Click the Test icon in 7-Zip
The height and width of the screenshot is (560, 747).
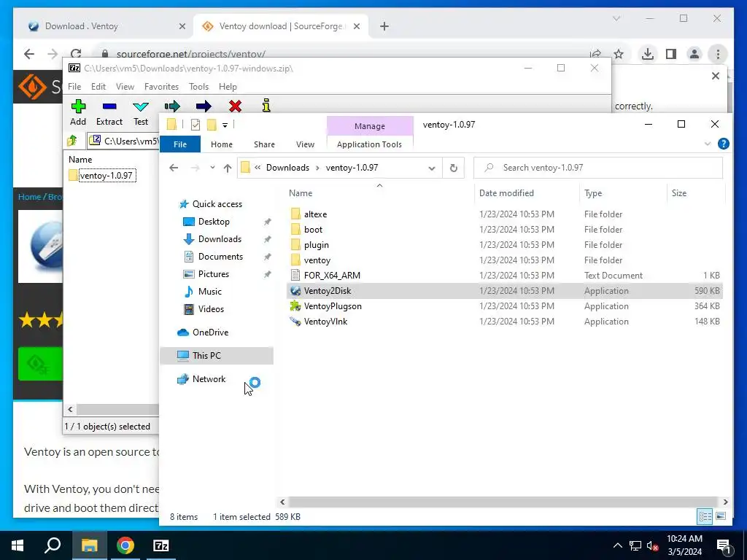point(141,106)
